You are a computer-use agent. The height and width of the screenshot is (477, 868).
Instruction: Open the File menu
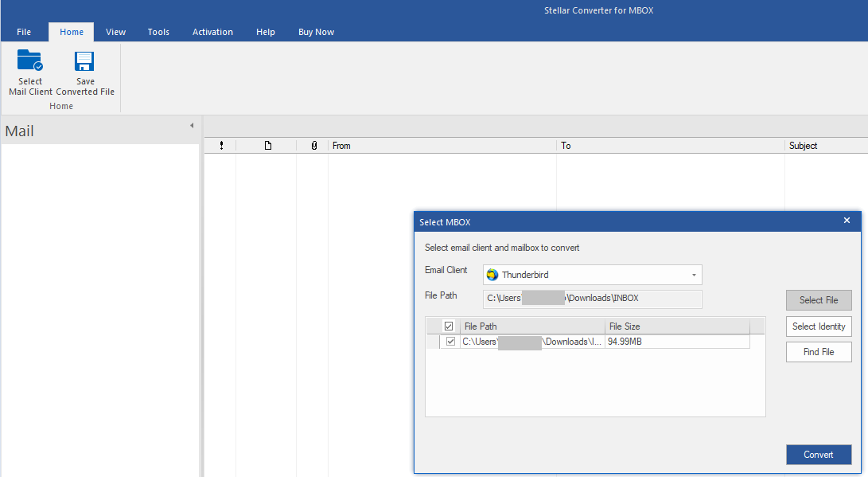pos(24,32)
